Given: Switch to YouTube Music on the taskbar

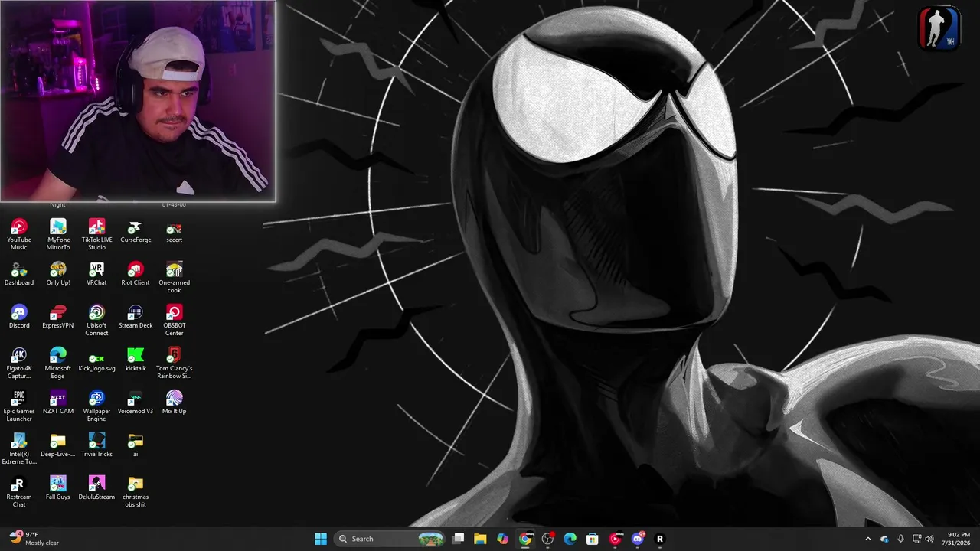Looking at the screenshot, I should point(615,539).
